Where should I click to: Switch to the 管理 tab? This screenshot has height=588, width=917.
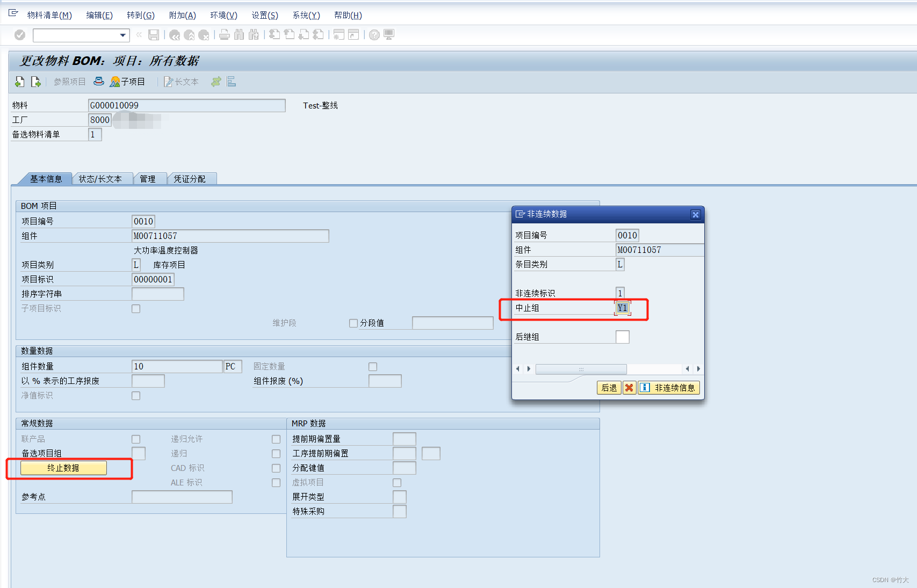tap(148, 179)
